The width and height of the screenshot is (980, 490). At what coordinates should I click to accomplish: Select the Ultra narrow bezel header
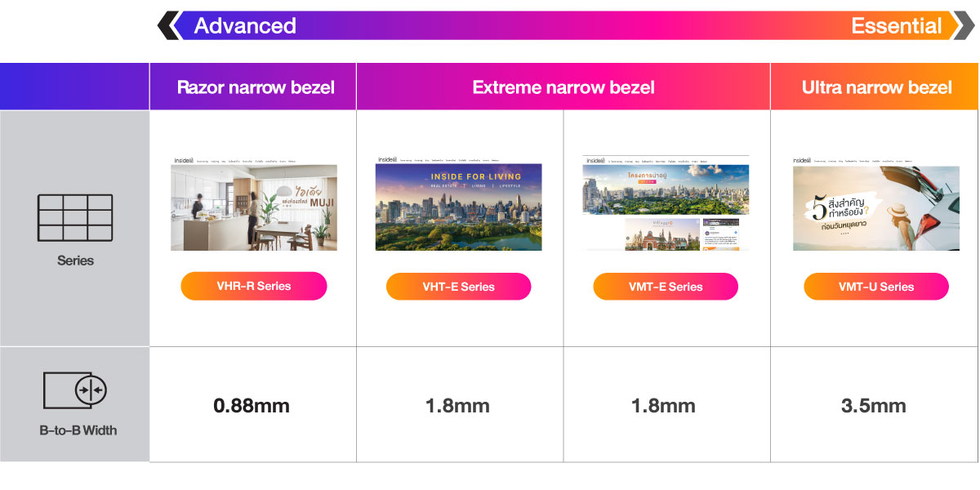pos(875,87)
